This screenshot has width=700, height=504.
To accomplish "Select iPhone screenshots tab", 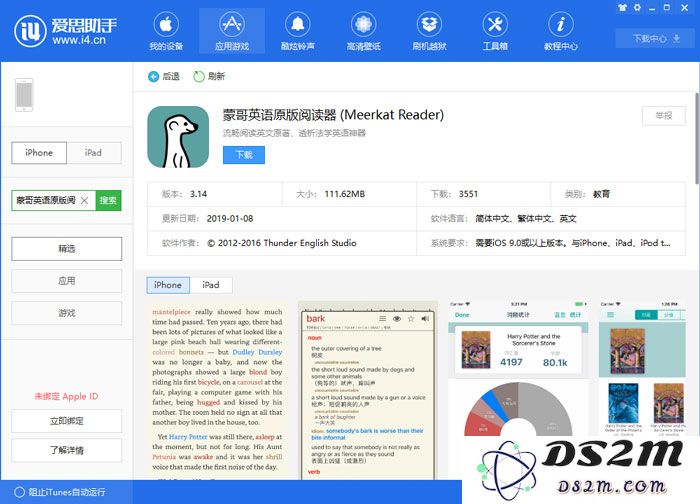I will [x=168, y=285].
